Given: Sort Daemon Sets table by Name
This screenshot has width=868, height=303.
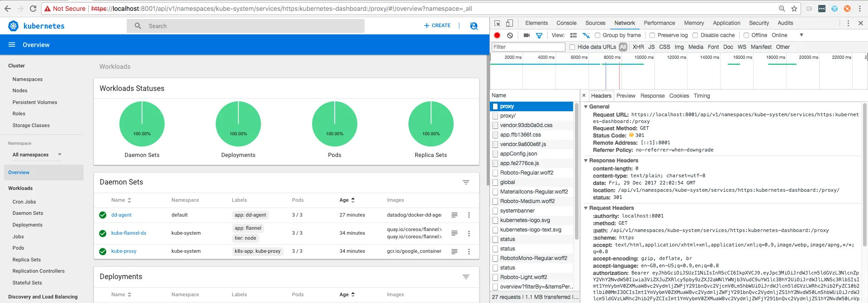Looking at the screenshot, I should pyautogui.click(x=121, y=200).
